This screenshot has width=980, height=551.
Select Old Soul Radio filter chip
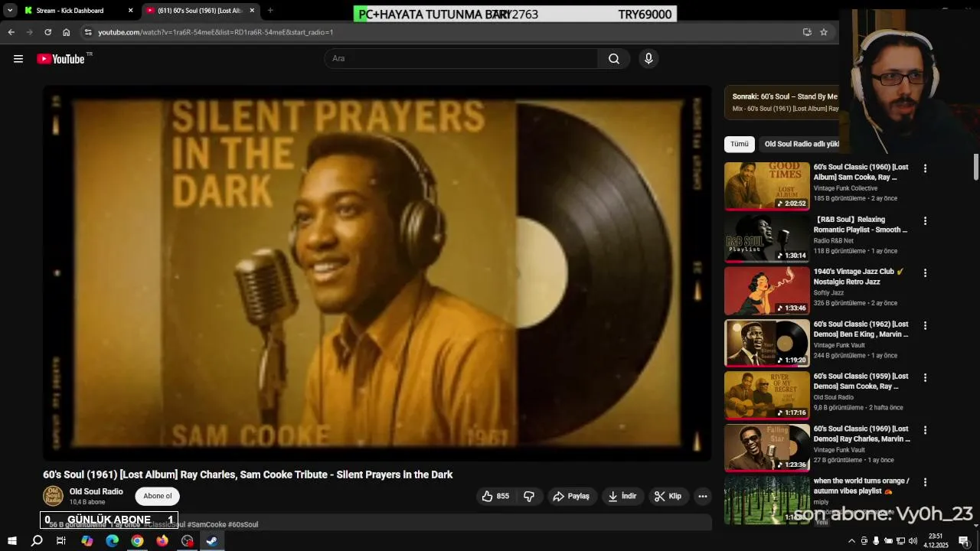click(801, 144)
